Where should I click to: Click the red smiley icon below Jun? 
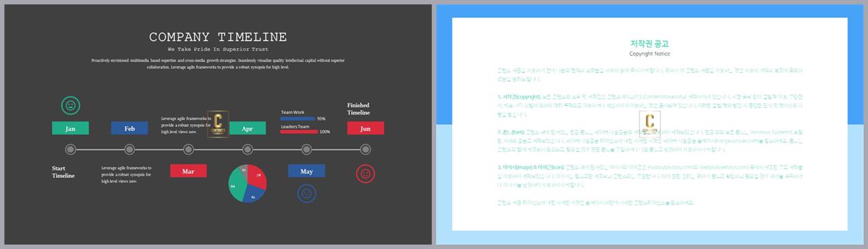(x=366, y=174)
